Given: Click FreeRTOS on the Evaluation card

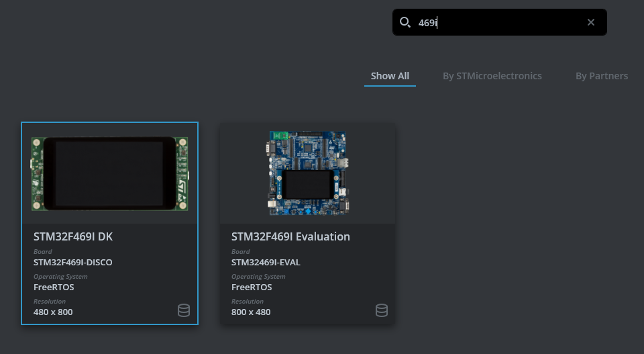Looking at the screenshot, I should pyautogui.click(x=252, y=287).
